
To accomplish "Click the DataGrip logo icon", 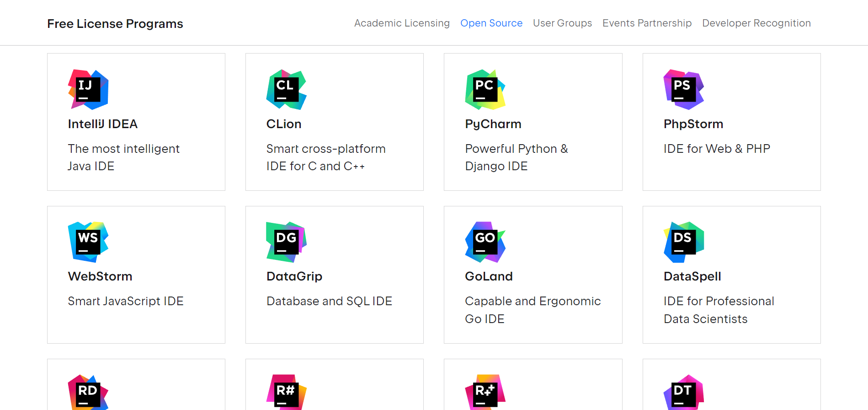I will tap(287, 242).
